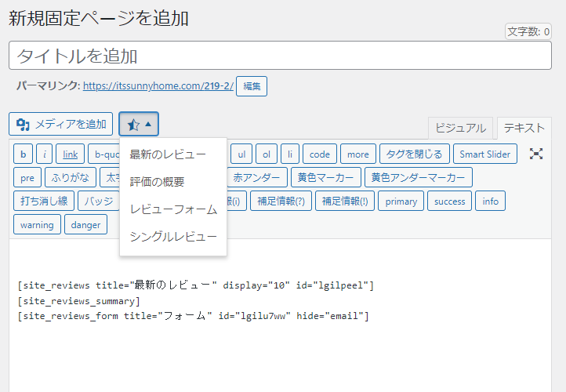Click the fullscreen distraction-free mode icon

click(536, 154)
